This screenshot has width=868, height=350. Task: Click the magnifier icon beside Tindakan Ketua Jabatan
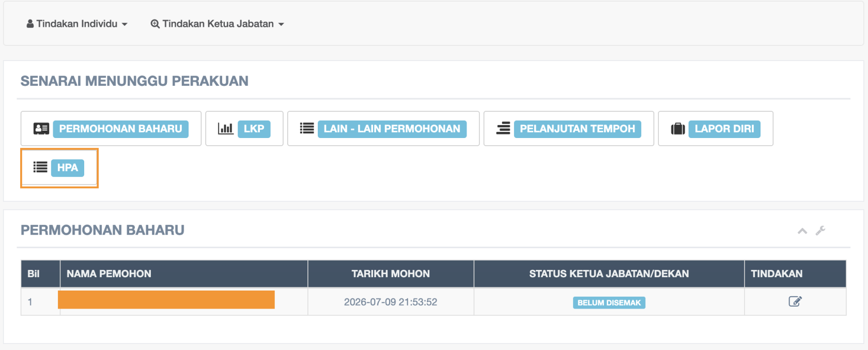tap(154, 24)
